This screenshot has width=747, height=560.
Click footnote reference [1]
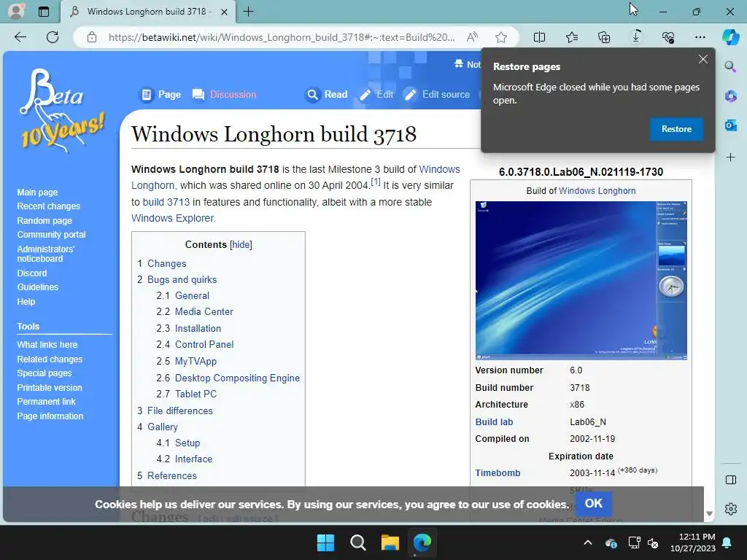376,182
